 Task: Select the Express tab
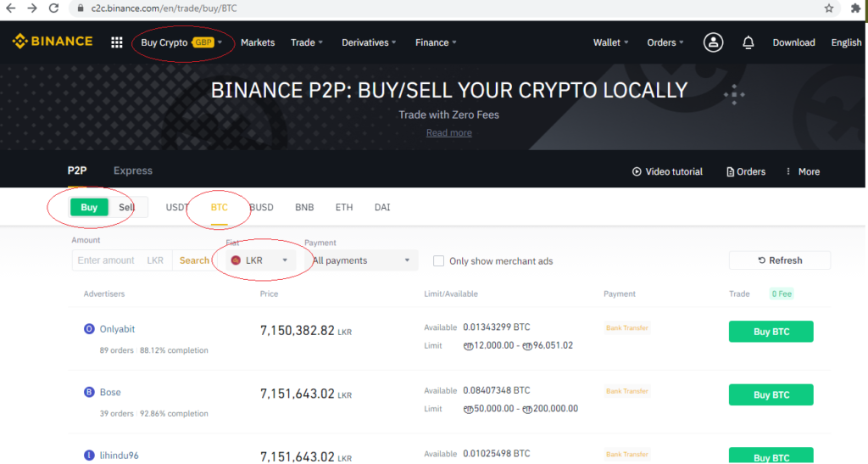tap(133, 171)
